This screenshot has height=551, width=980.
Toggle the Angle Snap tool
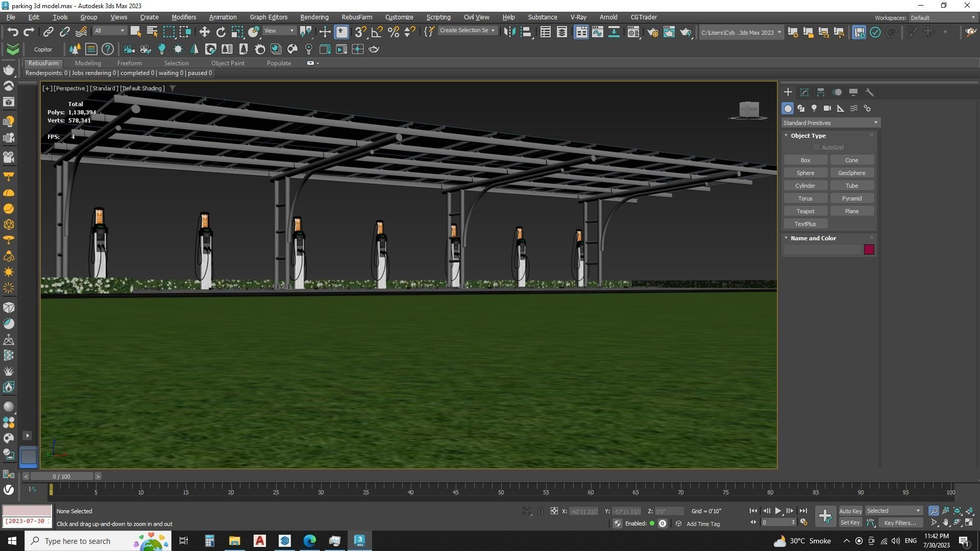tap(377, 32)
